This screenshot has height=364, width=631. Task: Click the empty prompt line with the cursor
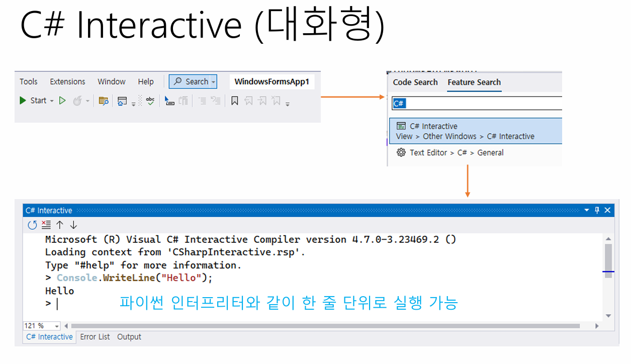tap(52, 304)
